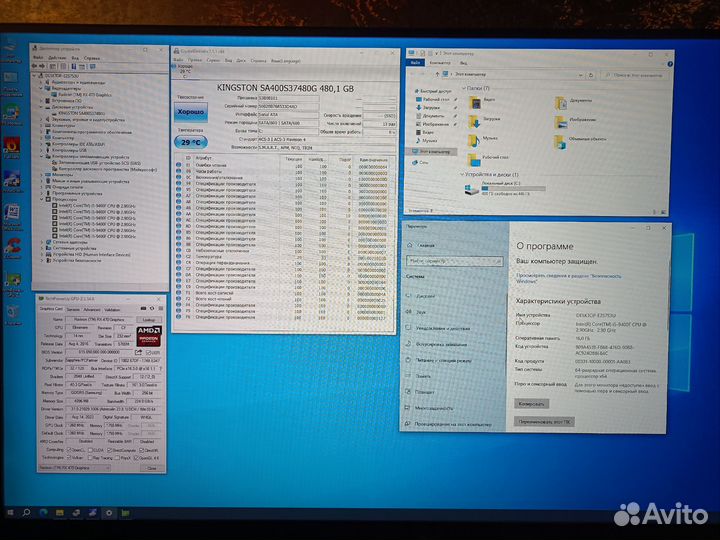Toggle DirectML checkbox in GPU-Z
This screenshot has height=540, width=720.
142,450
